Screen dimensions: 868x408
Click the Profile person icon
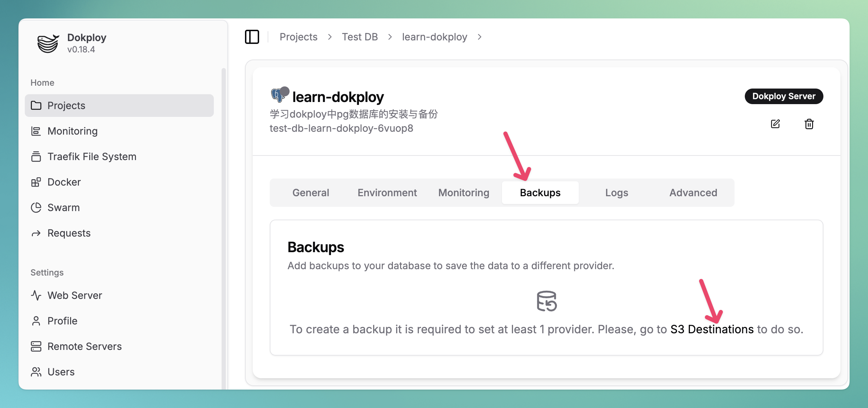(36, 321)
